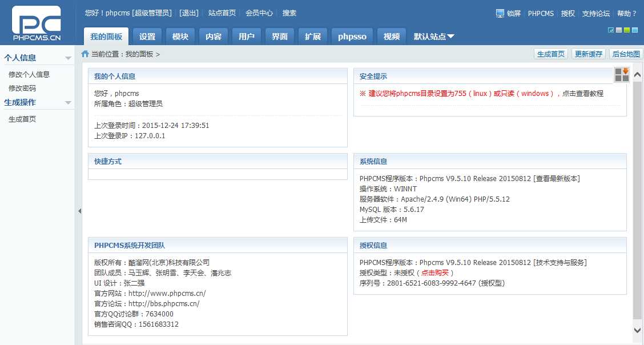
Task: Click the 搜索 link in header
Action: tap(289, 13)
